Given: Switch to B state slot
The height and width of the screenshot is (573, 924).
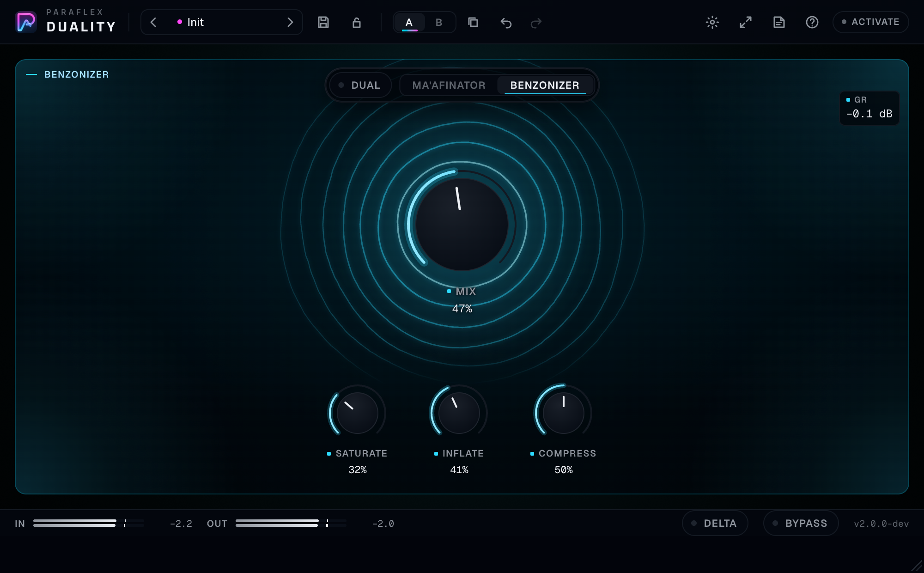Looking at the screenshot, I should [x=439, y=22].
